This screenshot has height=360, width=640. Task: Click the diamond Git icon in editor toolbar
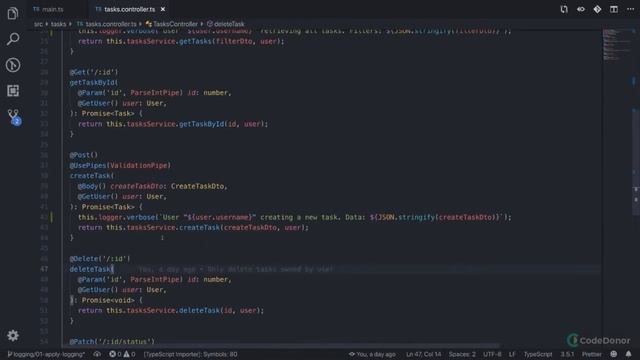point(597,9)
